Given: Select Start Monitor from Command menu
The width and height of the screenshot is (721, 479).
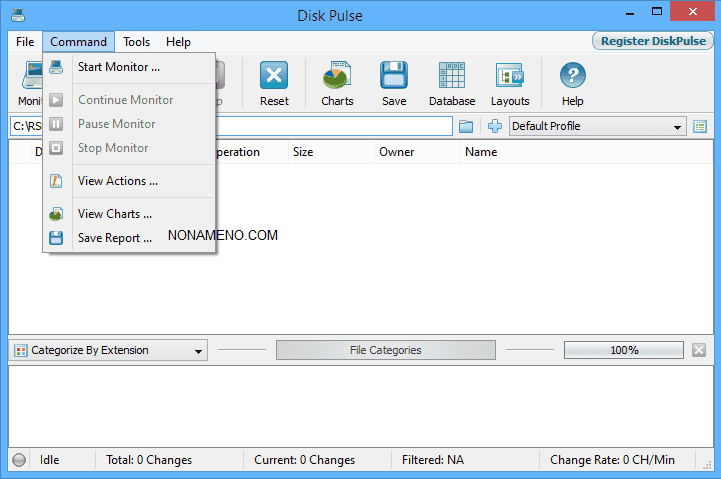Looking at the screenshot, I should point(118,67).
